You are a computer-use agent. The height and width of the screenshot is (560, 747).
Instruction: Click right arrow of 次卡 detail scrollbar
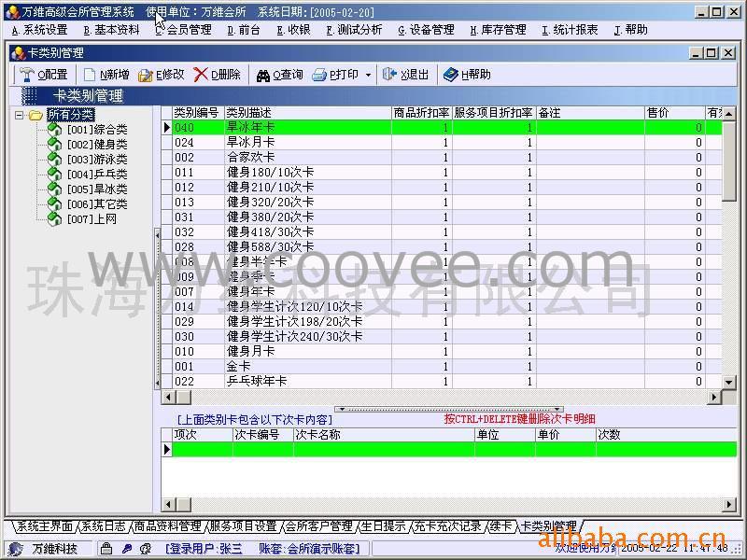pyautogui.click(x=729, y=504)
